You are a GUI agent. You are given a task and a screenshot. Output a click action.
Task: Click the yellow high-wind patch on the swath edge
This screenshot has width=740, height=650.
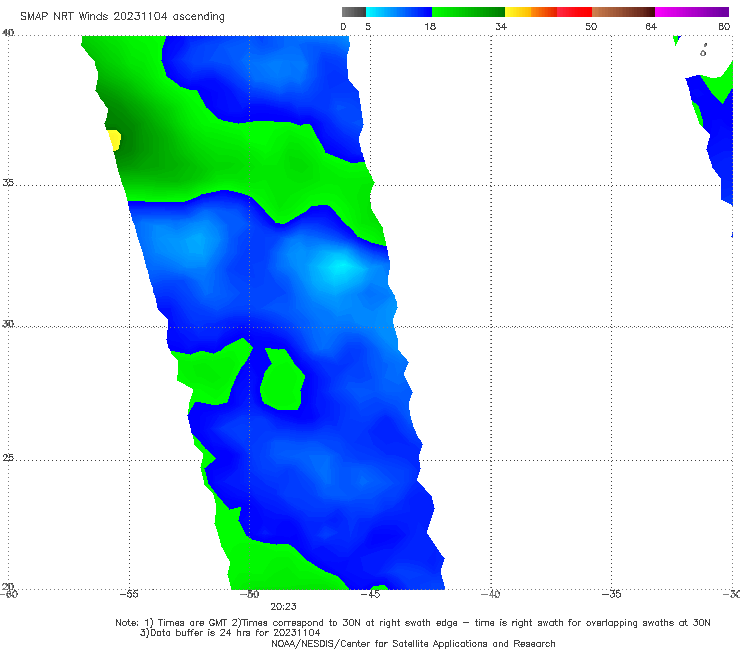pos(114,140)
